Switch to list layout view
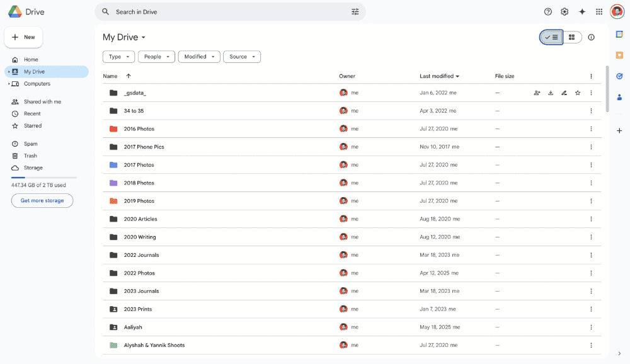Screen dimensions: 630x364 551,37
